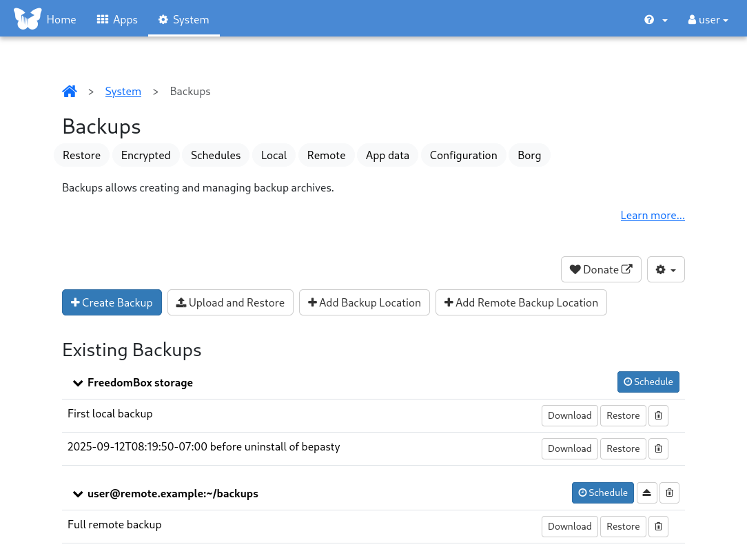Delete the 'First local backup' archive via trash icon
Screen dimensions: 747x560
pyautogui.click(x=658, y=415)
